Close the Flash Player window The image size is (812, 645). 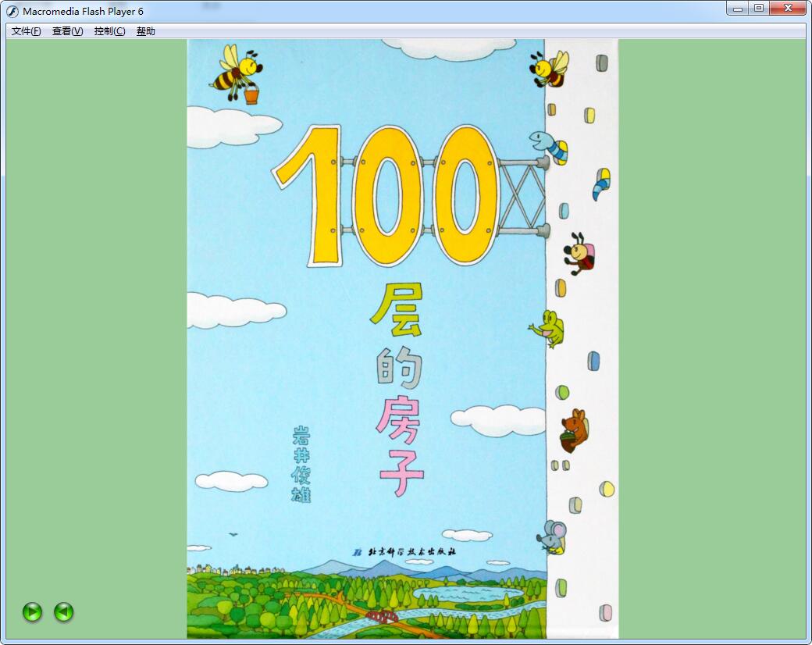pyautogui.click(x=788, y=9)
